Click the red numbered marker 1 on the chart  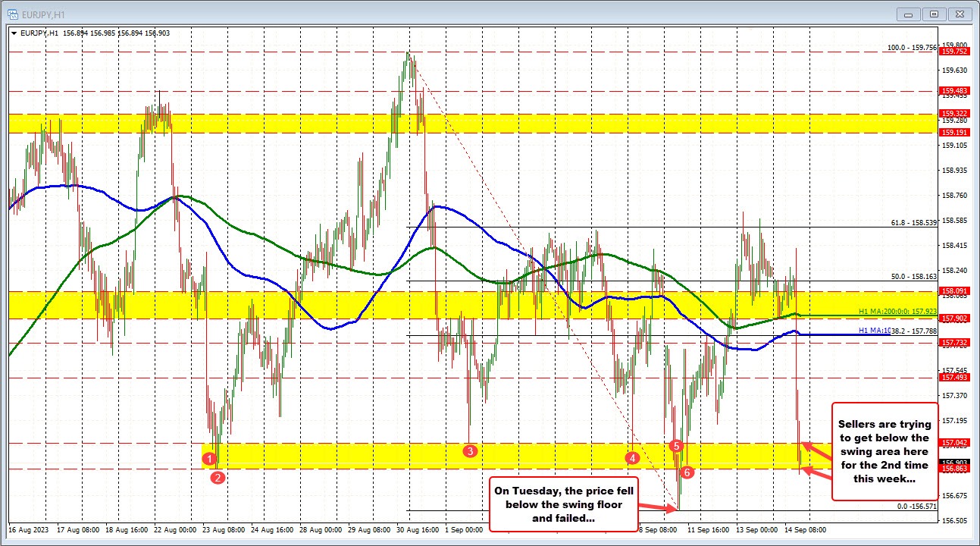tap(211, 460)
